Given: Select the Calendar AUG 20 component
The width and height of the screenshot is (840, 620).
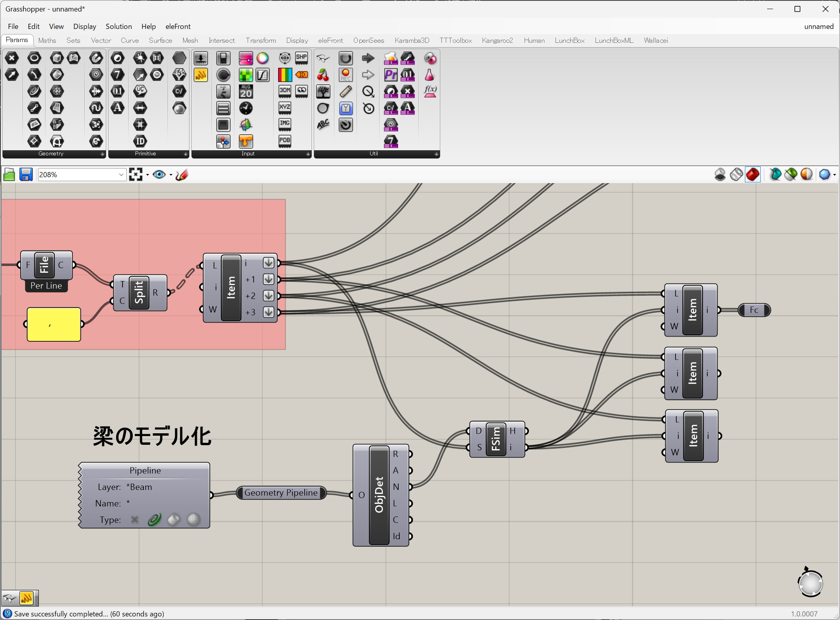Looking at the screenshot, I should (x=246, y=92).
